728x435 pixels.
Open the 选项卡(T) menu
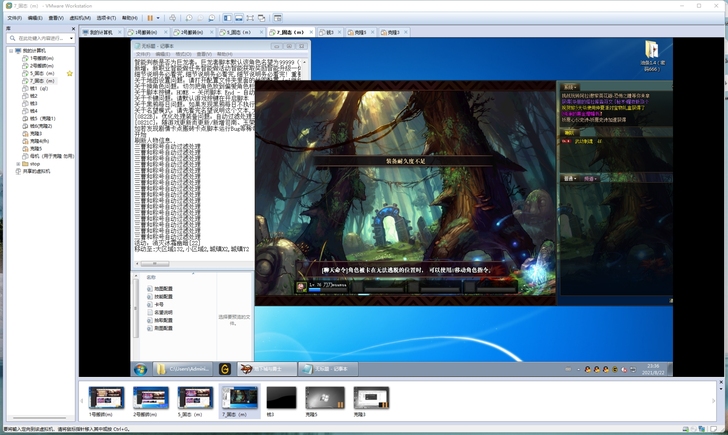click(x=106, y=18)
